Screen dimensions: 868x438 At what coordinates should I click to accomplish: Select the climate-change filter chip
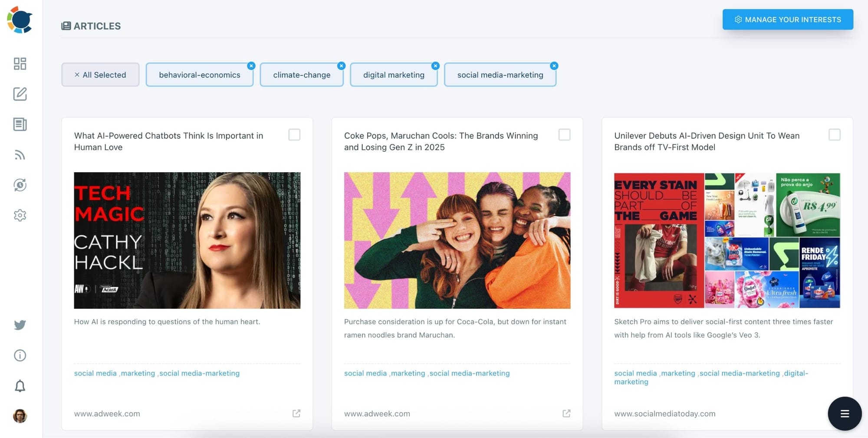coord(301,75)
